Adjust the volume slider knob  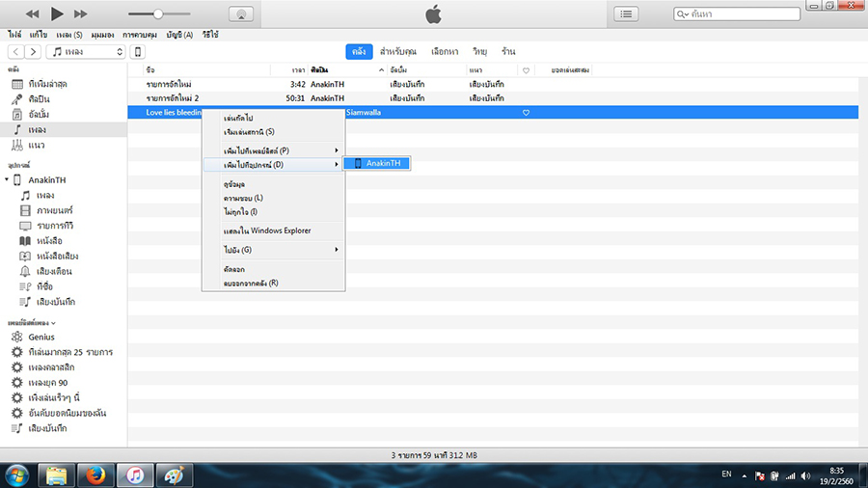pos(158,14)
